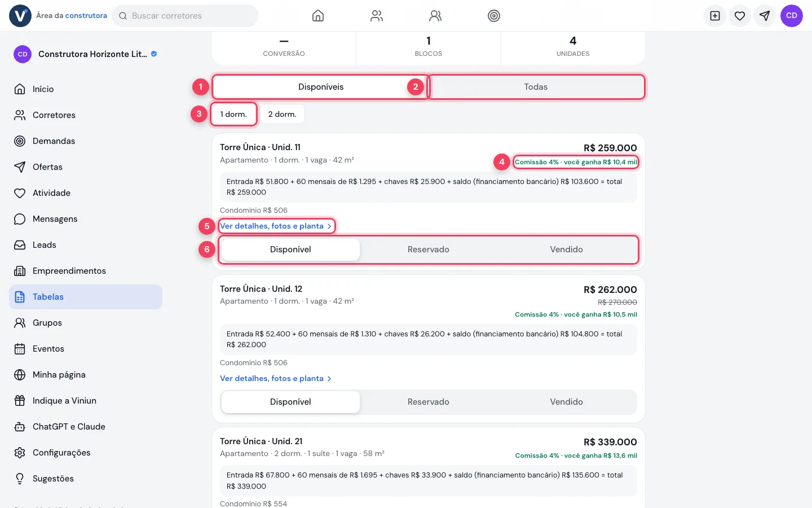
Task: Go to Início in sidebar
Action: tap(86, 89)
